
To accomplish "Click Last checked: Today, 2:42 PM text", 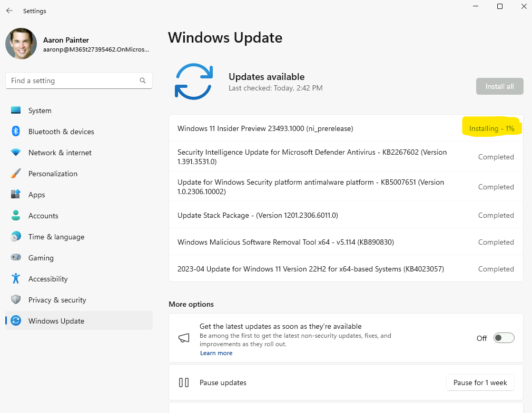I will tap(275, 88).
